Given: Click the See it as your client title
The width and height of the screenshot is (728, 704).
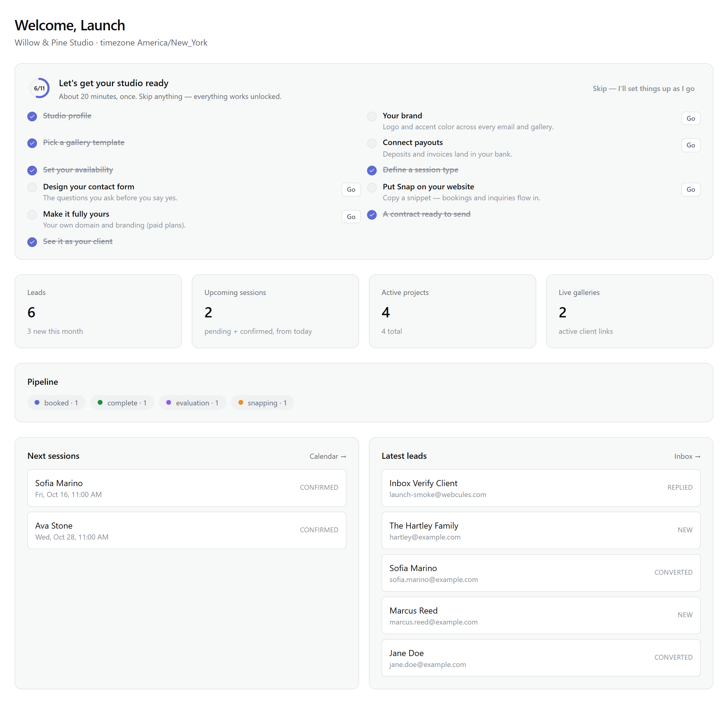Looking at the screenshot, I should coord(78,242).
